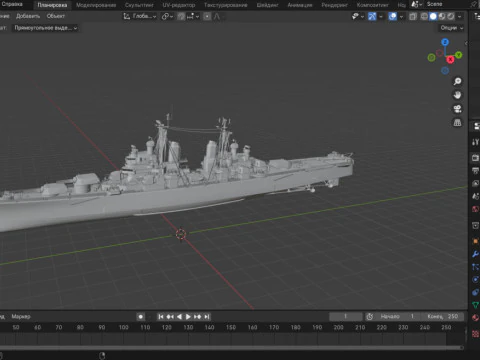The image size is (480, 360).
Task: Open box select mode dropdown
Action: pyautogui.click(x=46, y=28)
